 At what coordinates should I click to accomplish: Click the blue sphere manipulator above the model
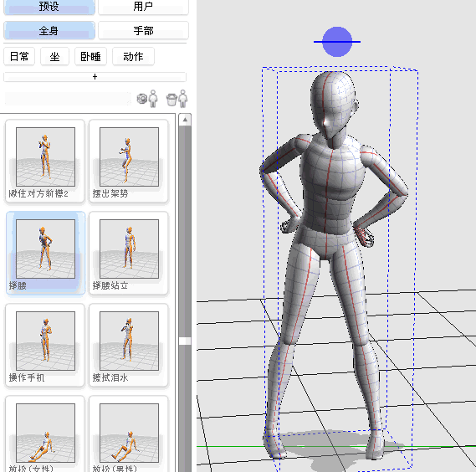coord(337,42)
